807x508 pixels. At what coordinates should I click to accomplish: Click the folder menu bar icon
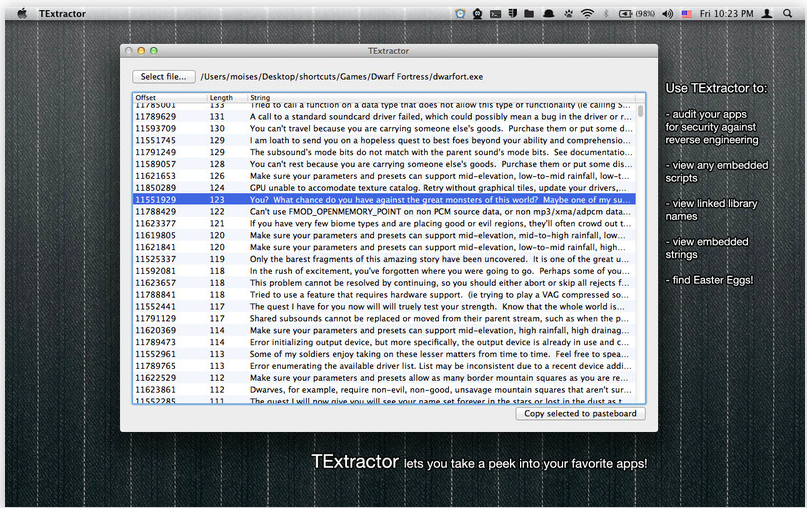[529, 14]
